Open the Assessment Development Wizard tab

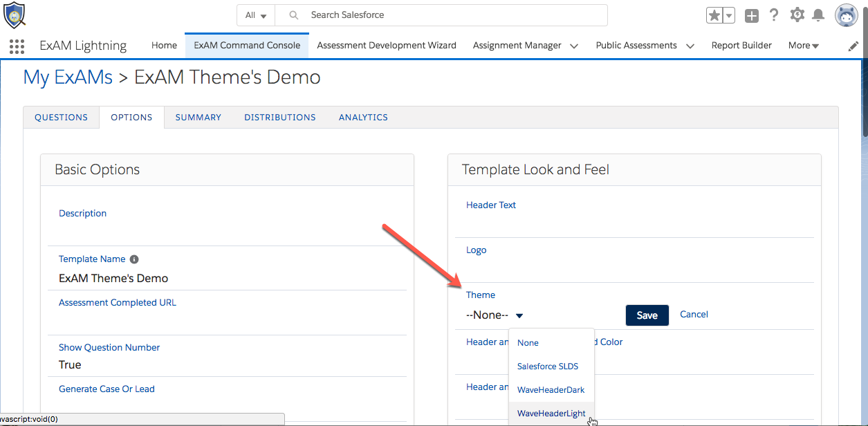387,46
